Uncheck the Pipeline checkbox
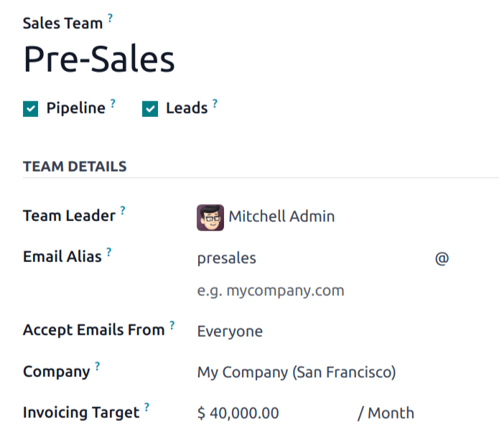This screenshot has height=448, width=504. point(31,109)
